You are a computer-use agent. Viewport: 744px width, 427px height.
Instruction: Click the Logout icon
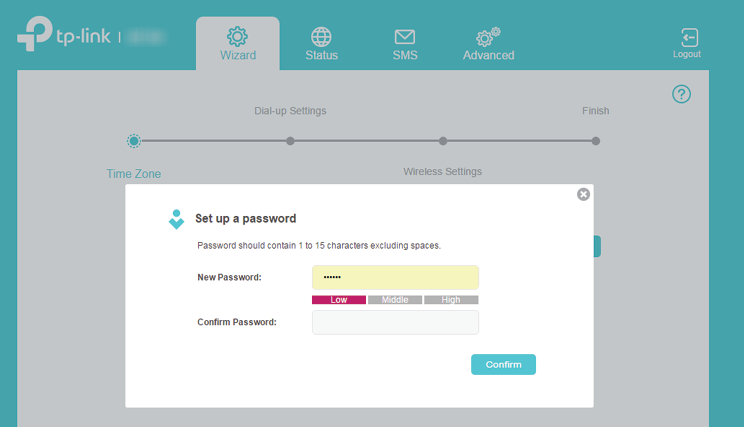(689, 37)
